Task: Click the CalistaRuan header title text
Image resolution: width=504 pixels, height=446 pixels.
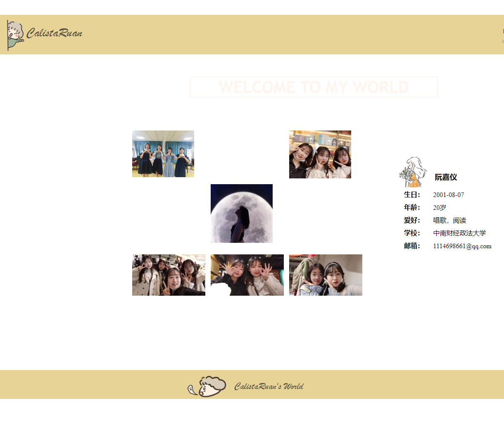Action: click(x=54, y=33)
